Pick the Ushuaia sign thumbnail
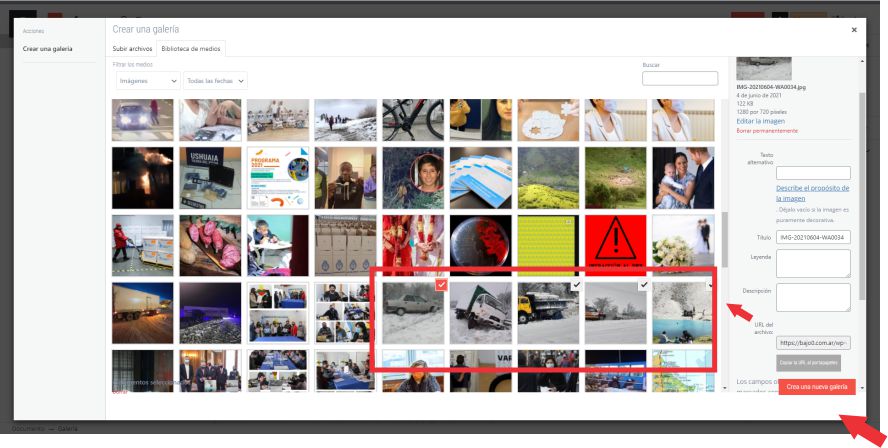Image resolution: width=888 pixels, height=448 pixels. (x=210, y=177)
